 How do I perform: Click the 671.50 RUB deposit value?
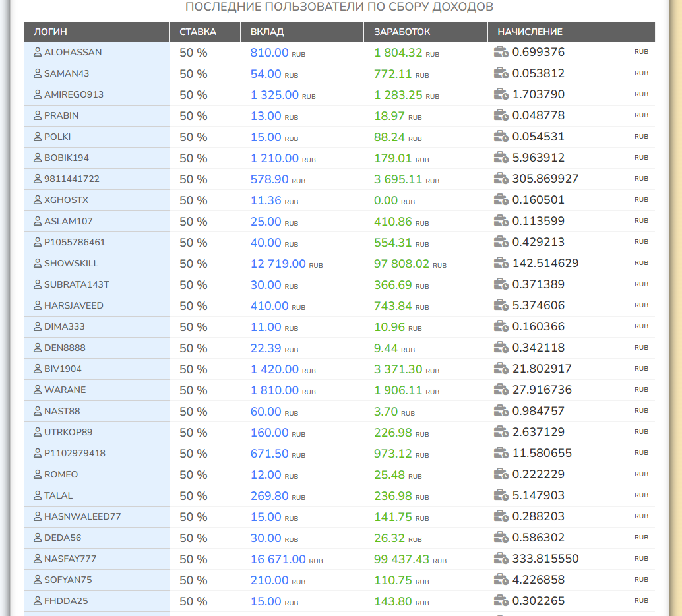click(278, 454)
